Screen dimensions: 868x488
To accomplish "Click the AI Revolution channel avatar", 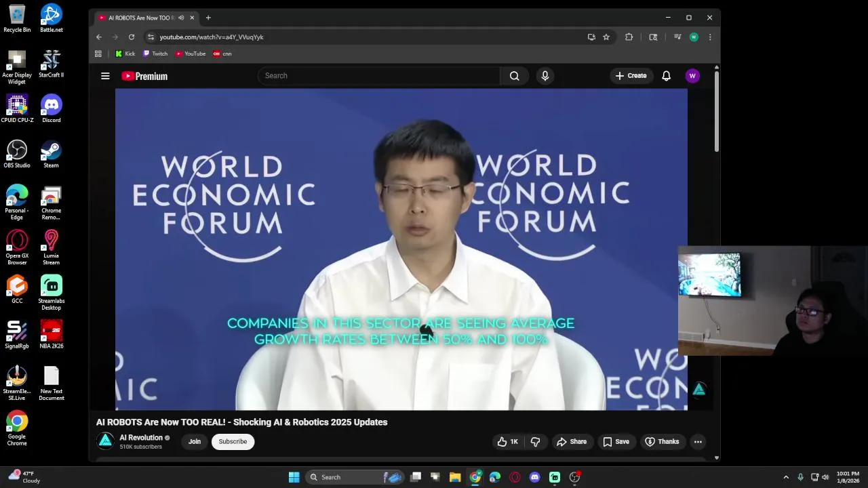I will point(106,441).
